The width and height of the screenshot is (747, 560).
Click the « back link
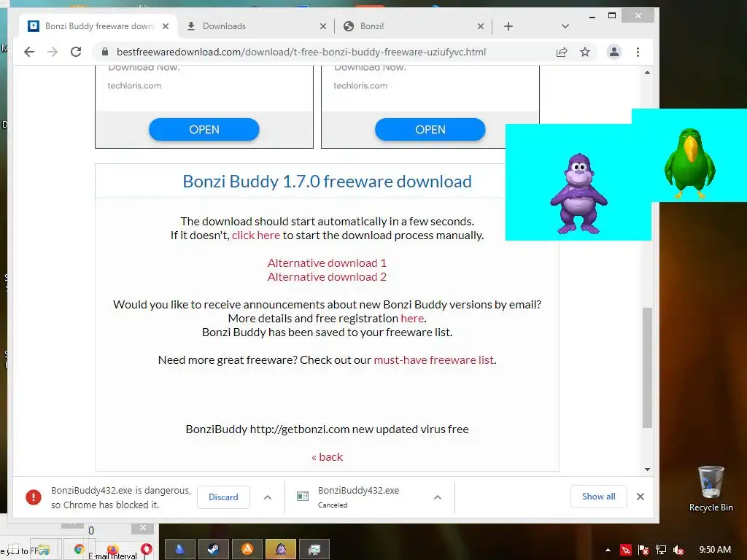tap(328, 456)
